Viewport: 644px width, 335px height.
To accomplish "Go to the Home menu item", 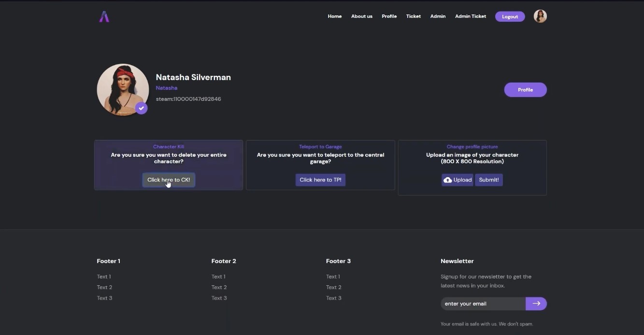I will point(335,16).
